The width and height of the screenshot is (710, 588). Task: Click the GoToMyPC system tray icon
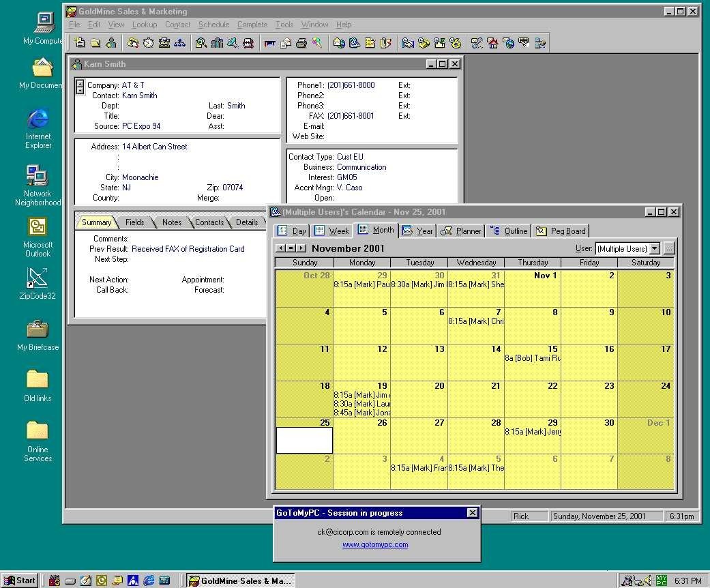[x=662, y=580]
